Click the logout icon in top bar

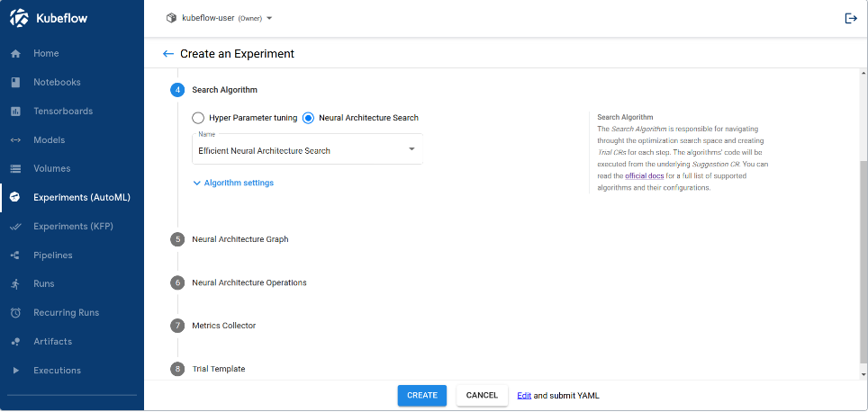[850, 18]
